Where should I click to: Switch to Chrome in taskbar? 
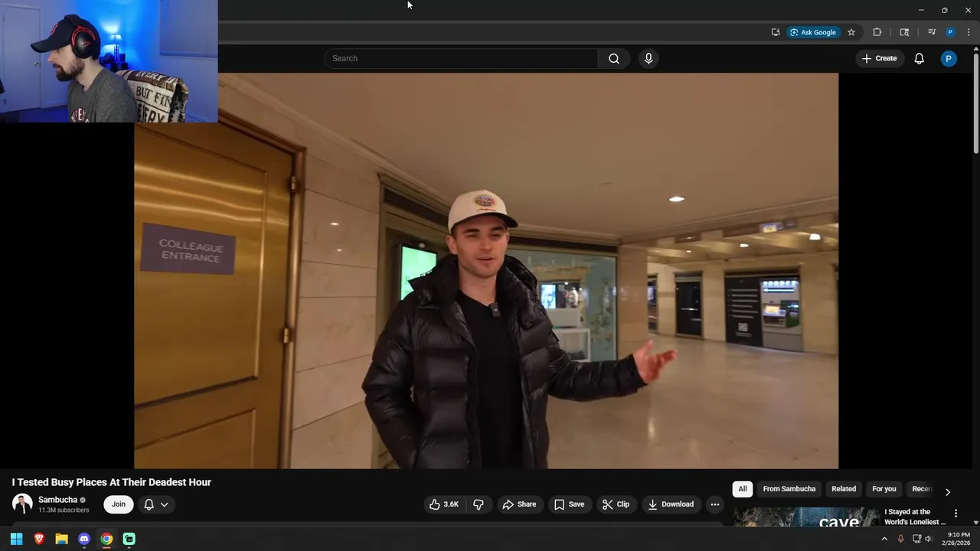106,539
